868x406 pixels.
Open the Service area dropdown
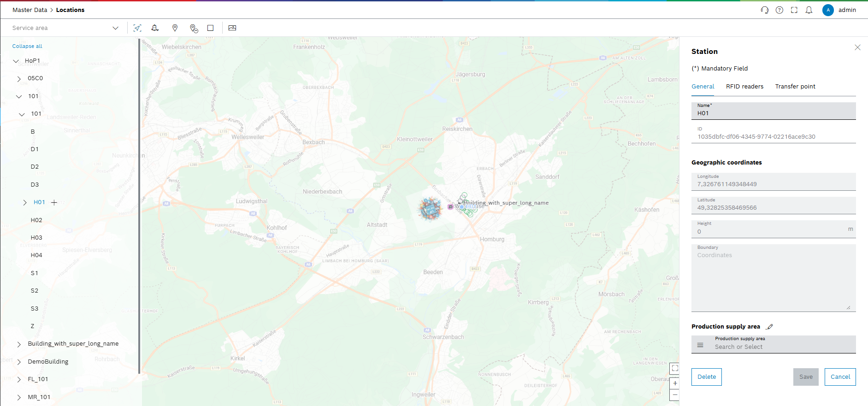tap(65, 28)
